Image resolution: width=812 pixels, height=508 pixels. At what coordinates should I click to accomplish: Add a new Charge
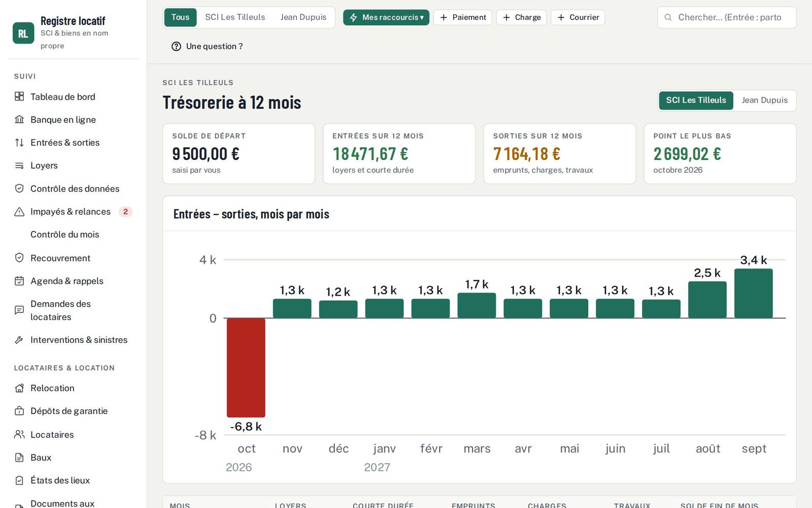521,17
